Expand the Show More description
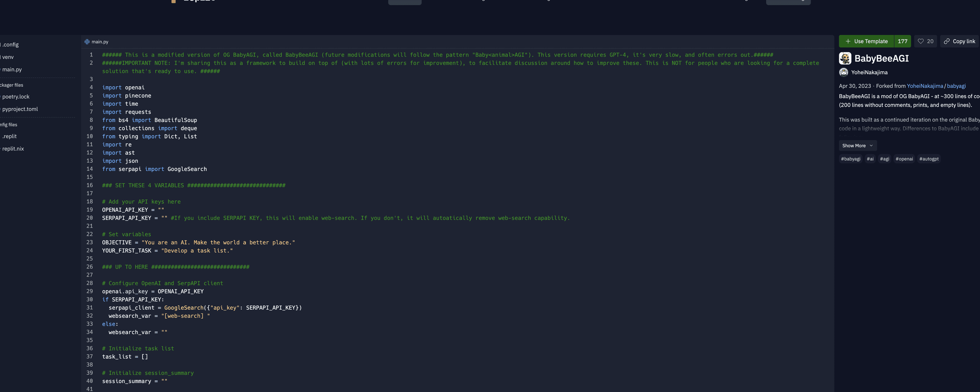Image resolution: width=980 pixels, height=392 pixels. tap(857, 145)
